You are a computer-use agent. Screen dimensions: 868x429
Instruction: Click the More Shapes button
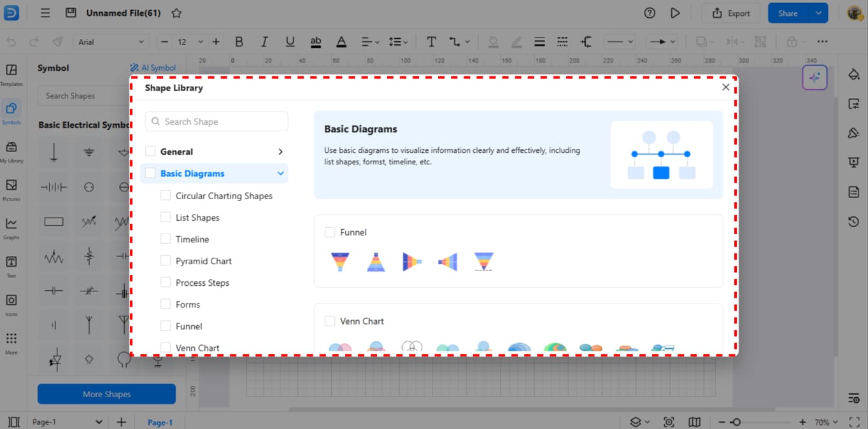106,394
